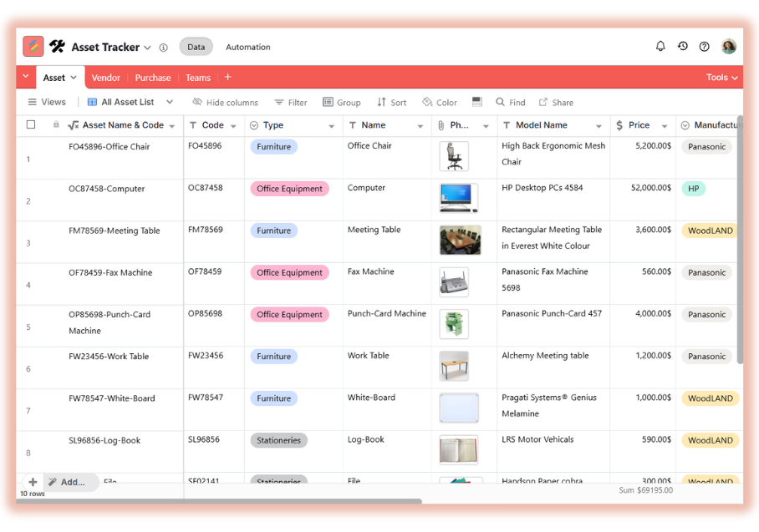This screenshot has width=759, height=532.
Task: Open the Tools dropdown menu
Action: point(721,78)
